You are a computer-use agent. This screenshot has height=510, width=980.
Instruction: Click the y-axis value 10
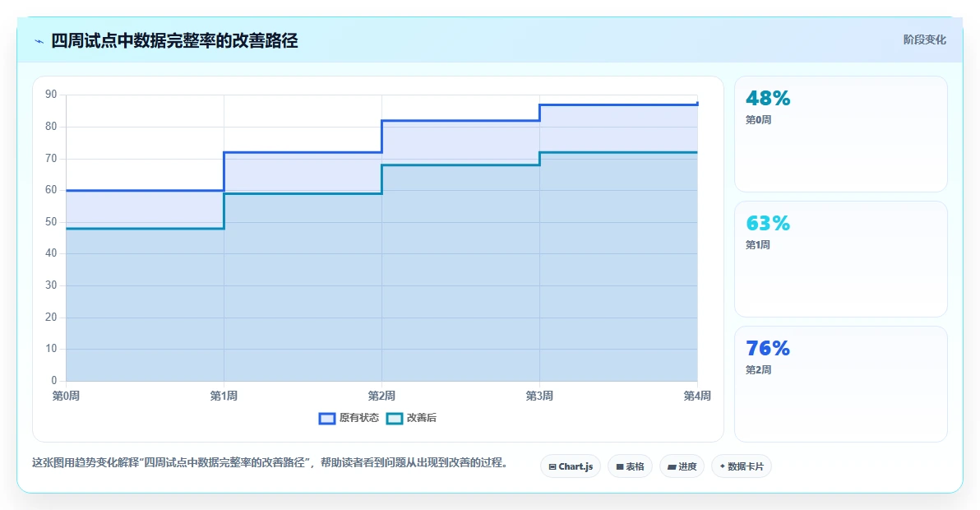51,348
